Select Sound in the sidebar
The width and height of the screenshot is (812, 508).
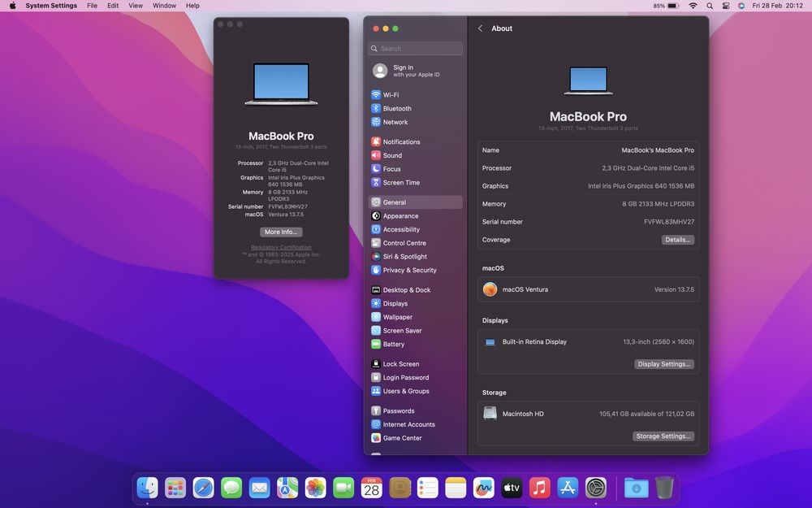(415, 155)
